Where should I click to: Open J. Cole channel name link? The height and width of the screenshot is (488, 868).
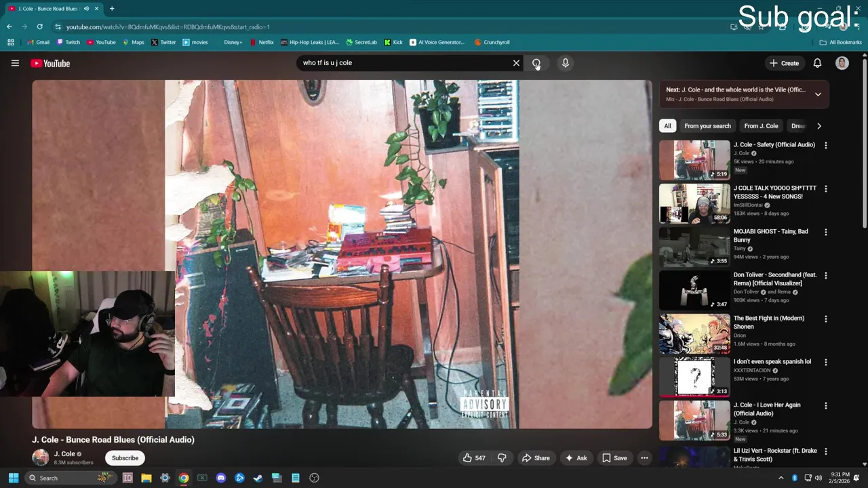64,454
